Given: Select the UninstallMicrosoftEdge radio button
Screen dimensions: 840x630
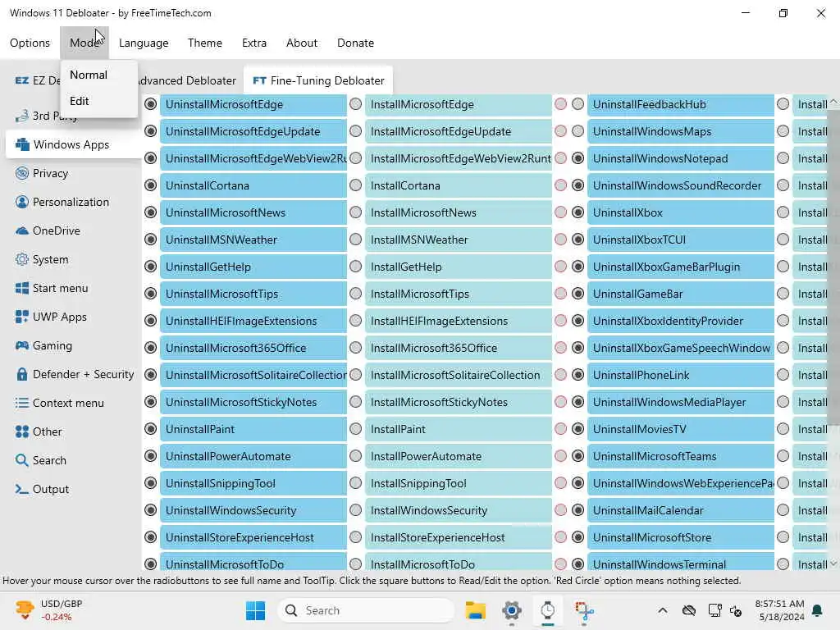Looking at the screenshot, I should click(151, 104).
